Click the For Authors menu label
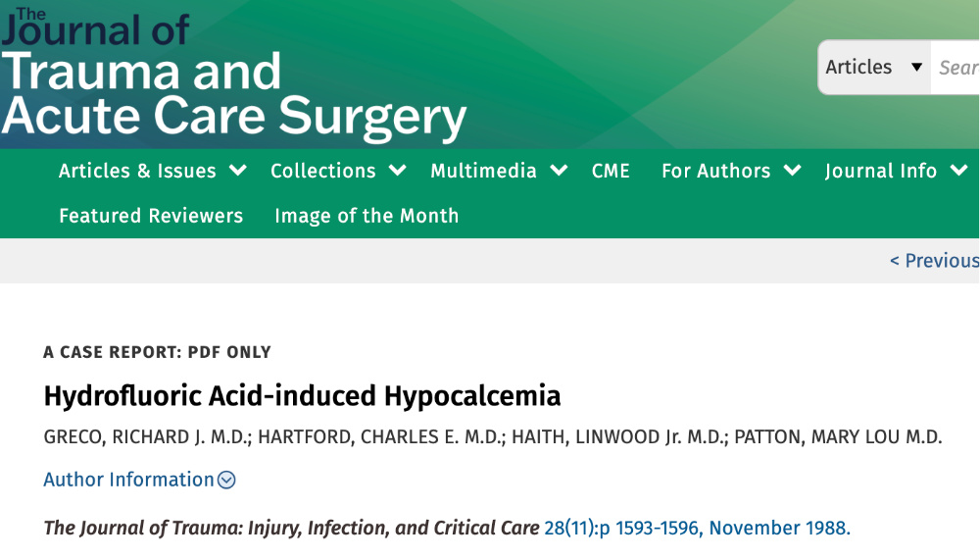The image size is (980, 559). tap(715, 171)
